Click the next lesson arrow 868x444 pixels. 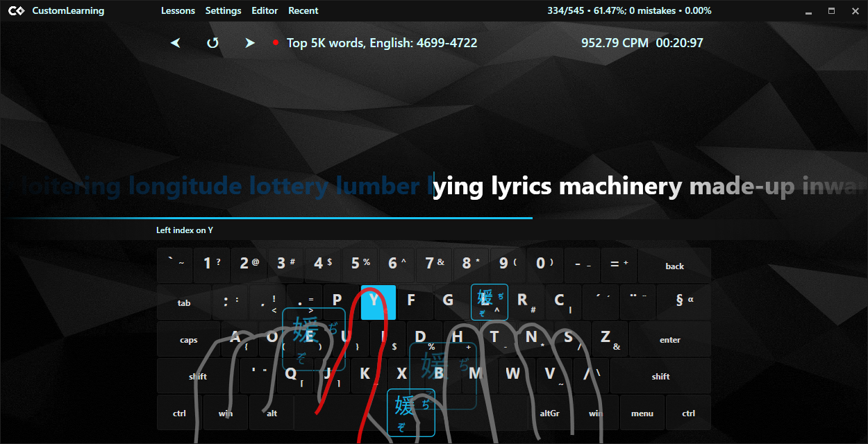[x=250, y=42]
